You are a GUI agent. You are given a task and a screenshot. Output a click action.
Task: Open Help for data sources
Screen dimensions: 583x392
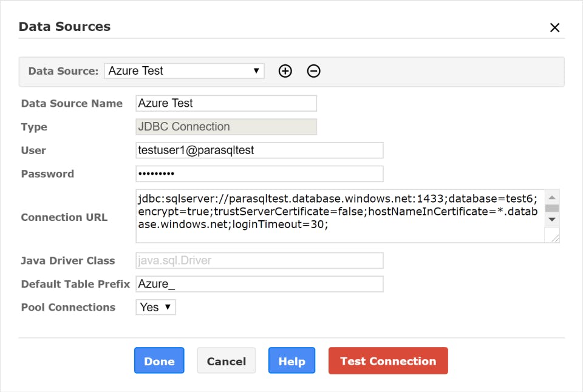tap(291, 361)
